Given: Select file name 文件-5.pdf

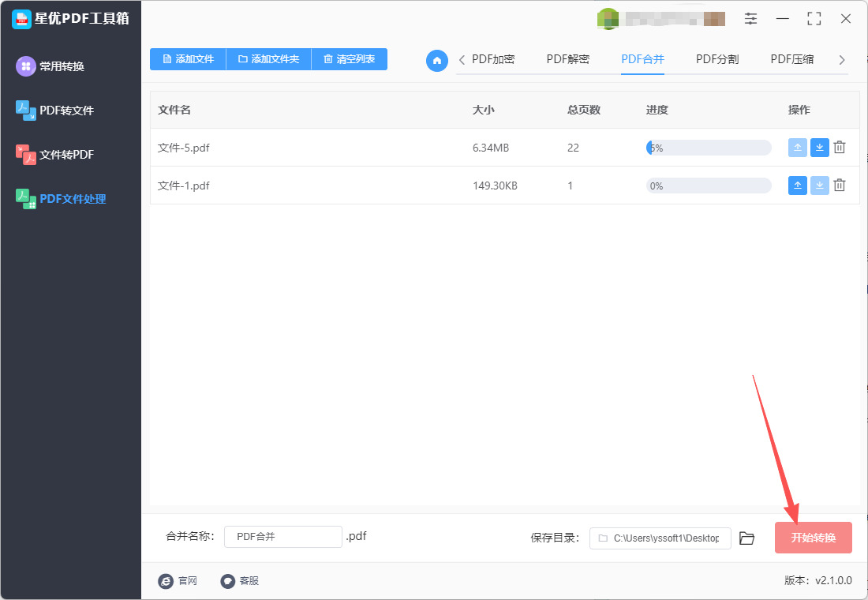Looking at the screenshot, I should pos(184,148).
